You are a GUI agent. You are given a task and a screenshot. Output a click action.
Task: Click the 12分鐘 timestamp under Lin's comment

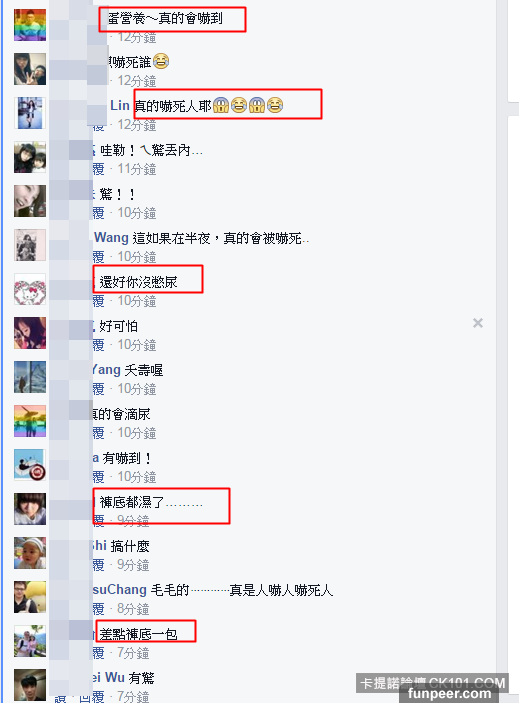(x=137, y=125)
